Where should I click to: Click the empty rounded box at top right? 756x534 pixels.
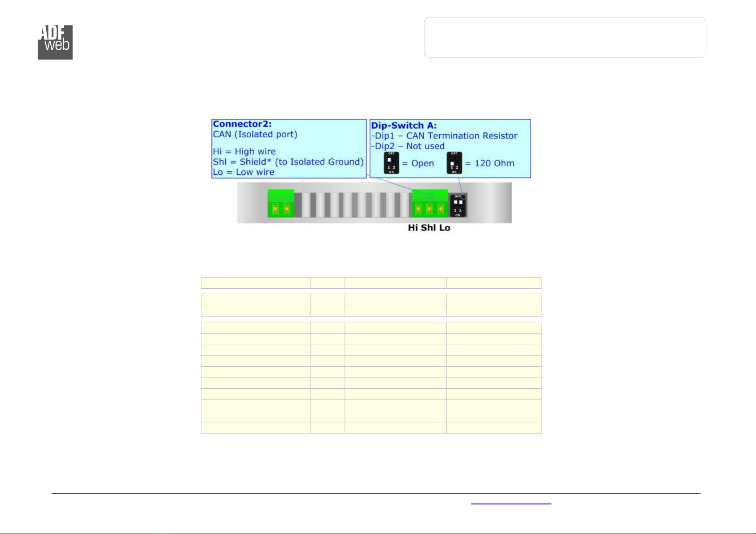tap(565, 38)
